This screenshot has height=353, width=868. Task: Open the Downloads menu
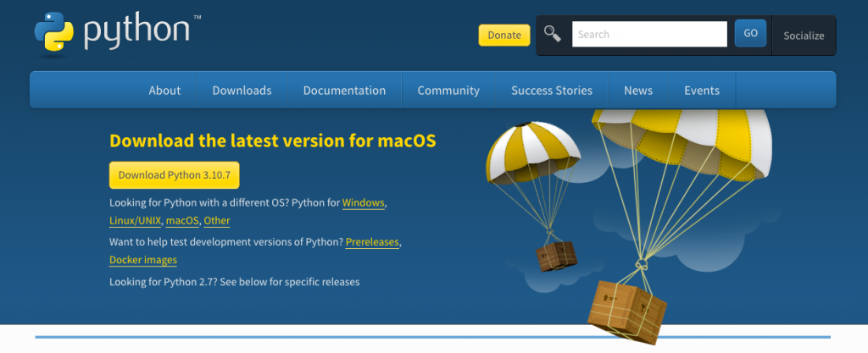click(242, 91)
